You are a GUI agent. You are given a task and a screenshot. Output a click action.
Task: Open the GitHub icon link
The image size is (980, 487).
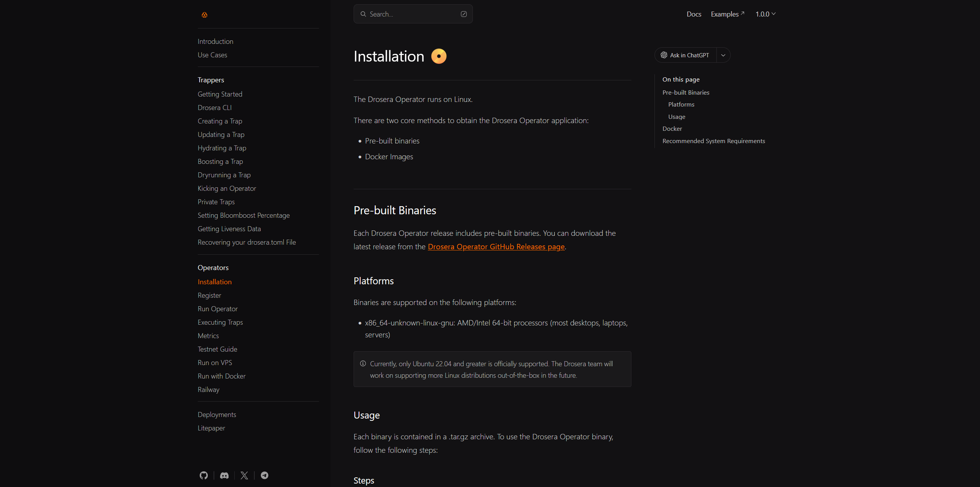click(x=204, y=475)
